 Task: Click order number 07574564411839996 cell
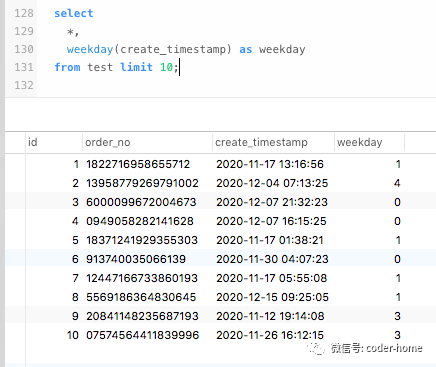pyautogui.click(x=142, y=335)
